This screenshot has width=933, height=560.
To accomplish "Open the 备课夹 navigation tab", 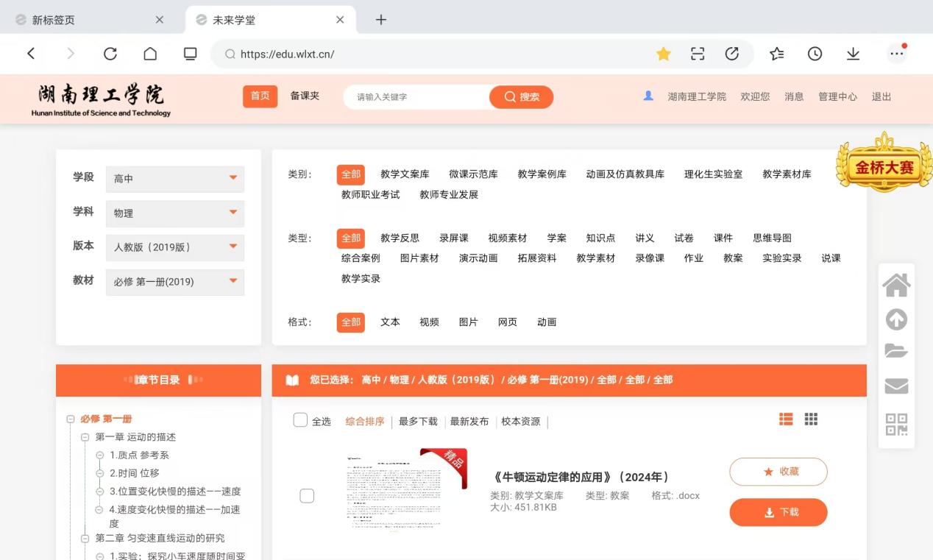I will pos(305,96).
